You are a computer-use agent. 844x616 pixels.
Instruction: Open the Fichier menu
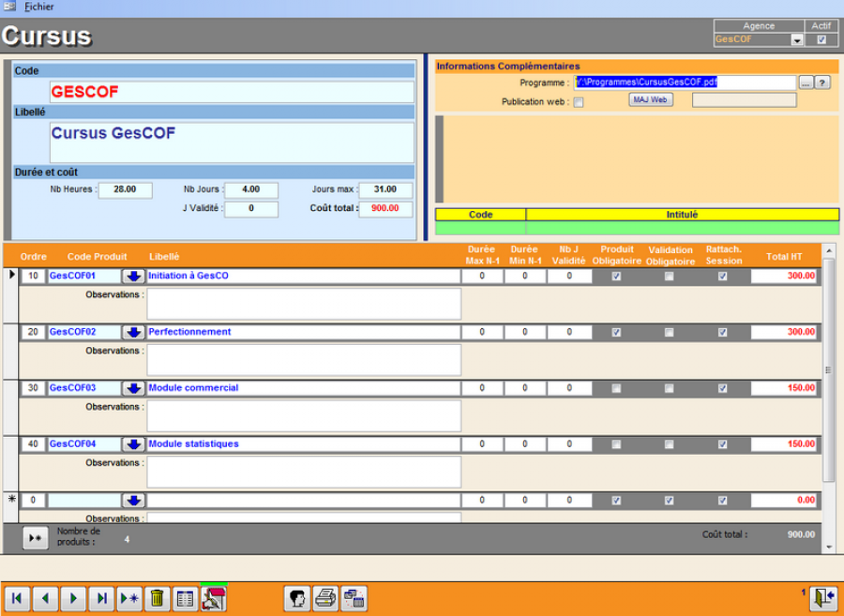tap(38, 7)
